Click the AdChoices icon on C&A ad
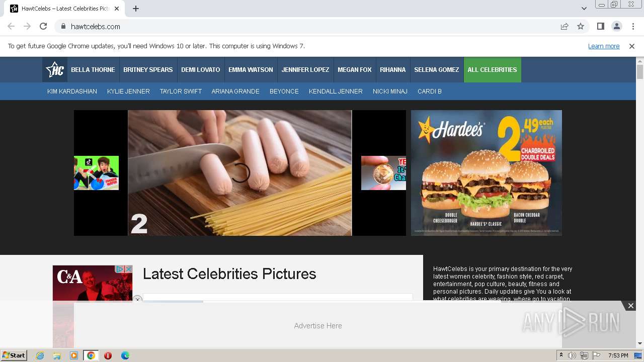This screenshot has height=362, width=644. (x=120, y=269)
